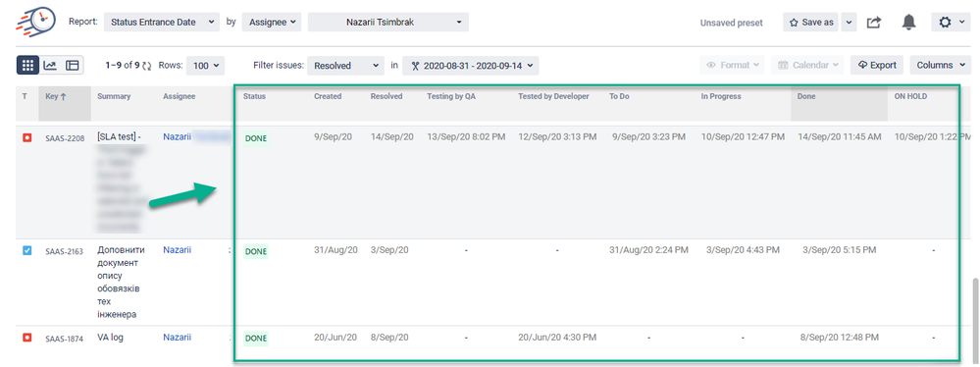Open issue key SAAS-2163

65,251
